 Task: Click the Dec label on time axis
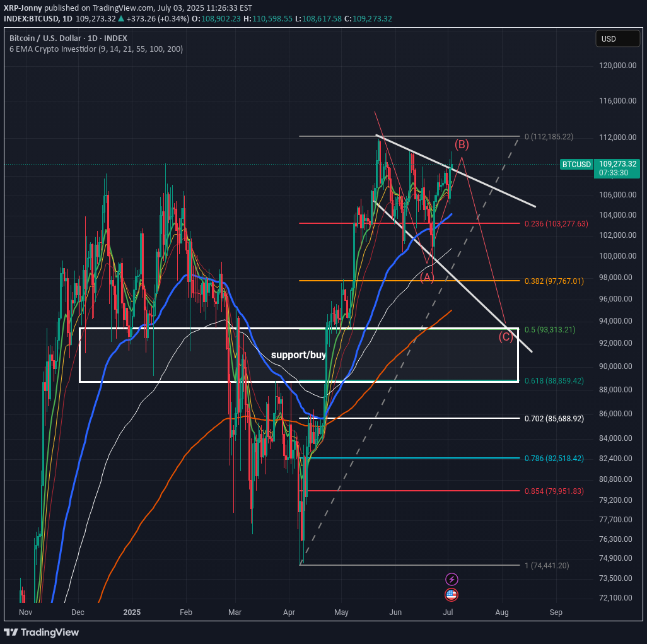point(78,612)
